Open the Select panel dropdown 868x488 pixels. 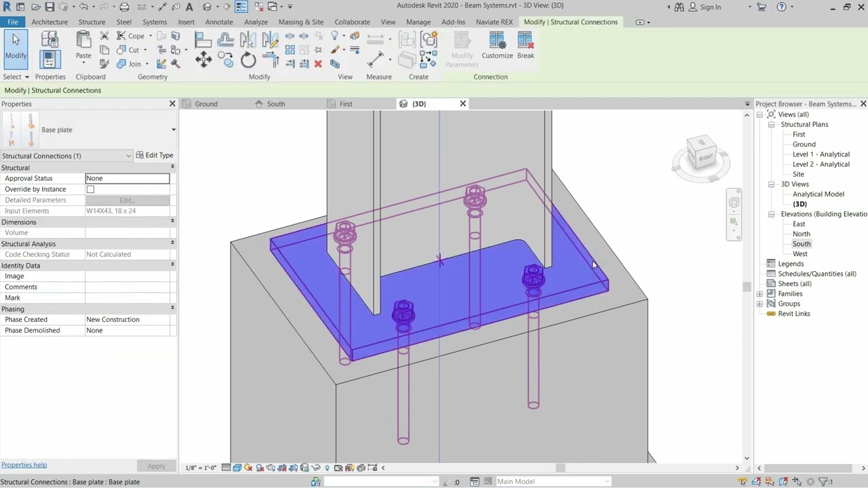click(x=17, y=77)
